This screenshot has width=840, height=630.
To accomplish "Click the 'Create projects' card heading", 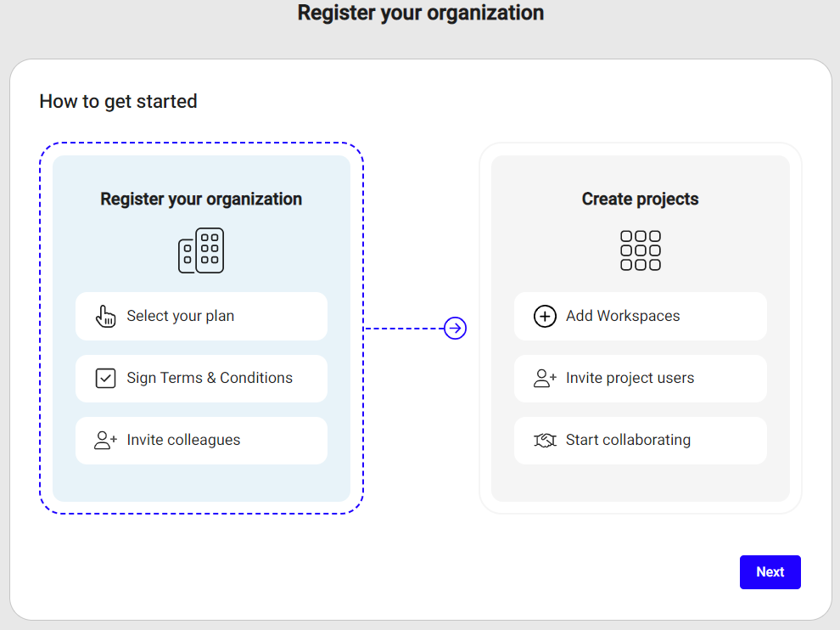I will [641, 199].
